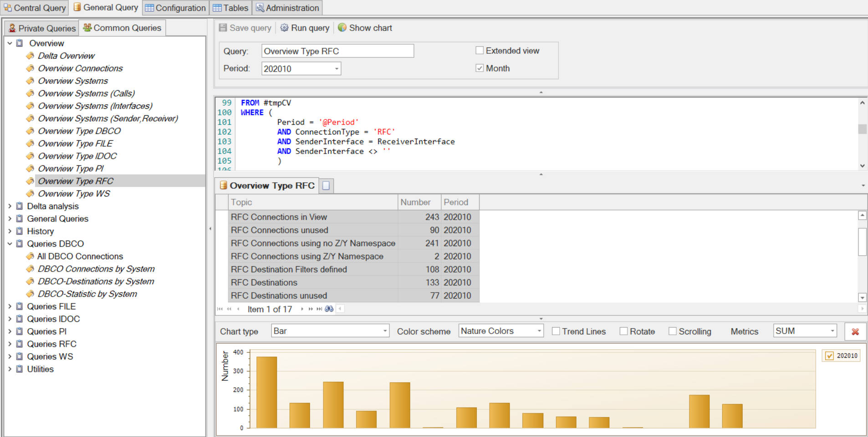Switch to the Configuration tab
The width and height of the screenshot is (868, 437).
tap(175, 8)
